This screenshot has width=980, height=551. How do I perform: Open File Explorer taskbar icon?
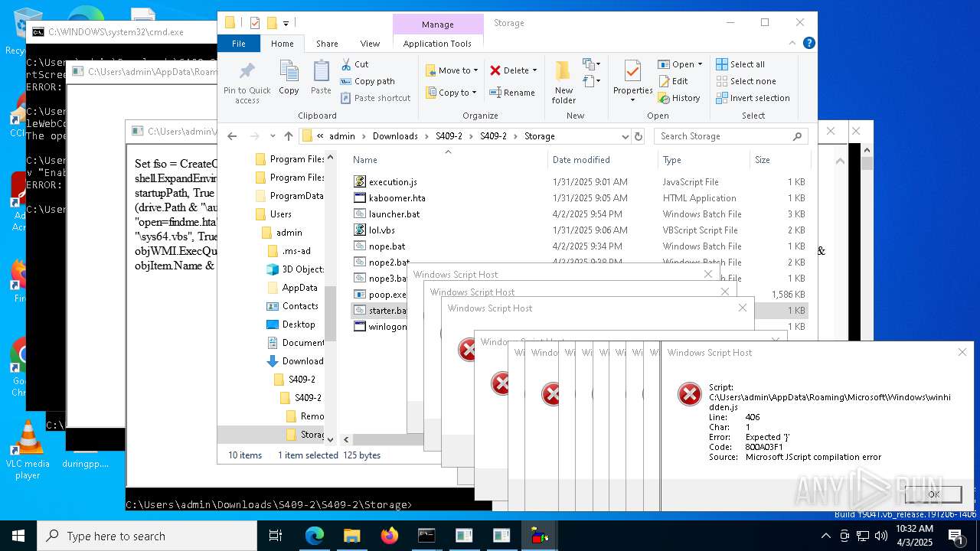352,536
